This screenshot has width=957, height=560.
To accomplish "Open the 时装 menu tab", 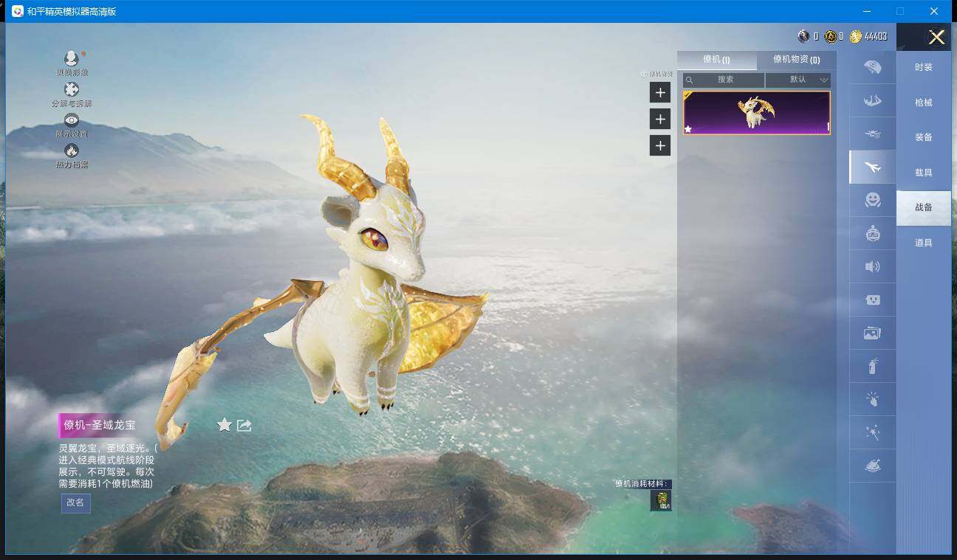I will (x=924, y=67).
